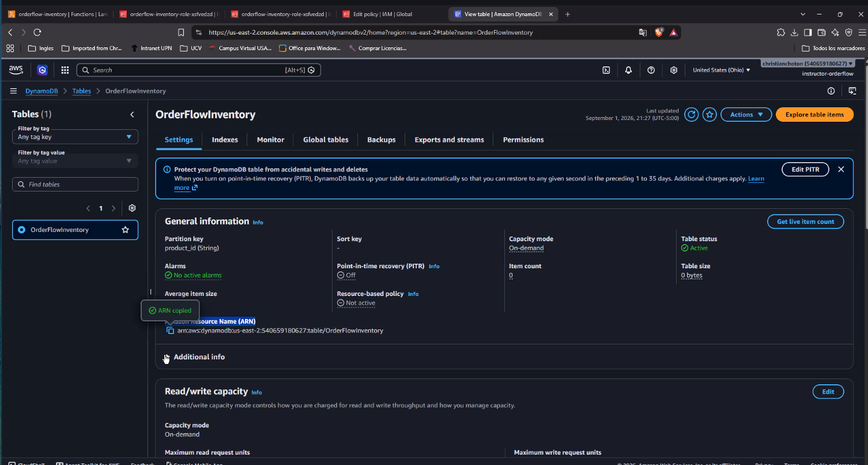
Task: Open the Amazon Q icon beside the AWS logo
Action: point(42,70)
